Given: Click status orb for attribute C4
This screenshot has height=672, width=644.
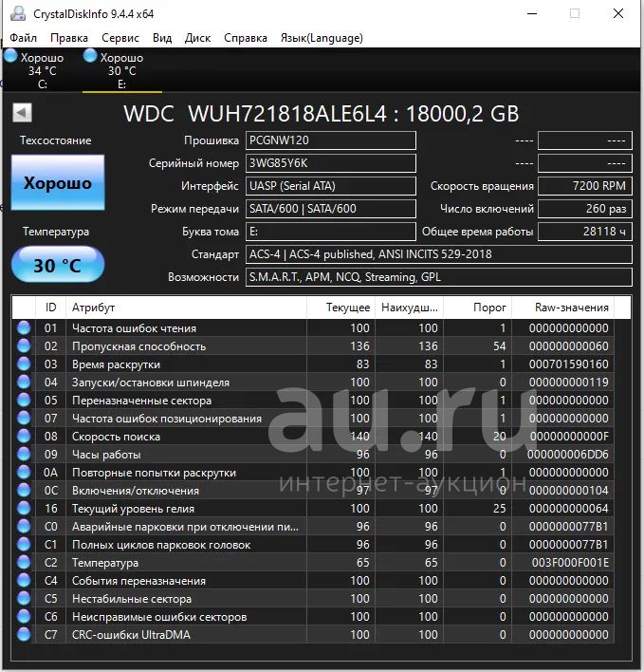Looking at the screenshot, I should coord(24,580).
